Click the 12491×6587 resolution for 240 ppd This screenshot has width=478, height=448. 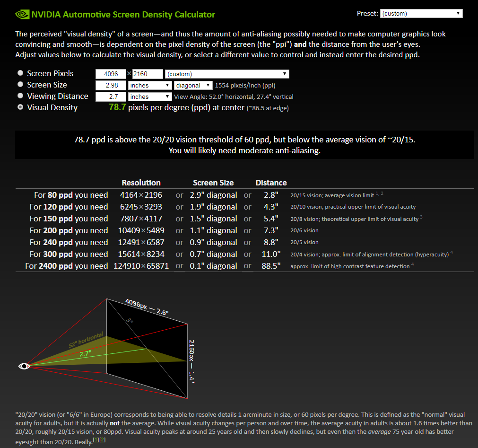(141, 243)
